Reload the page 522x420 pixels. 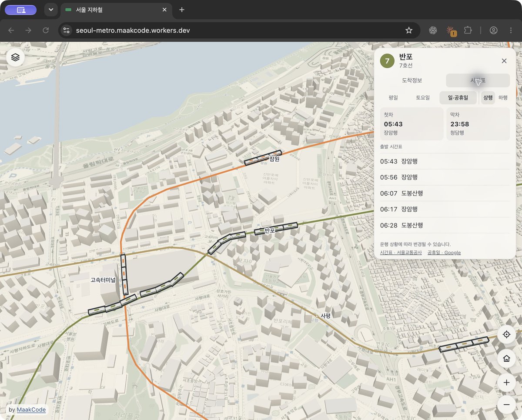click(x=46, y=30)
